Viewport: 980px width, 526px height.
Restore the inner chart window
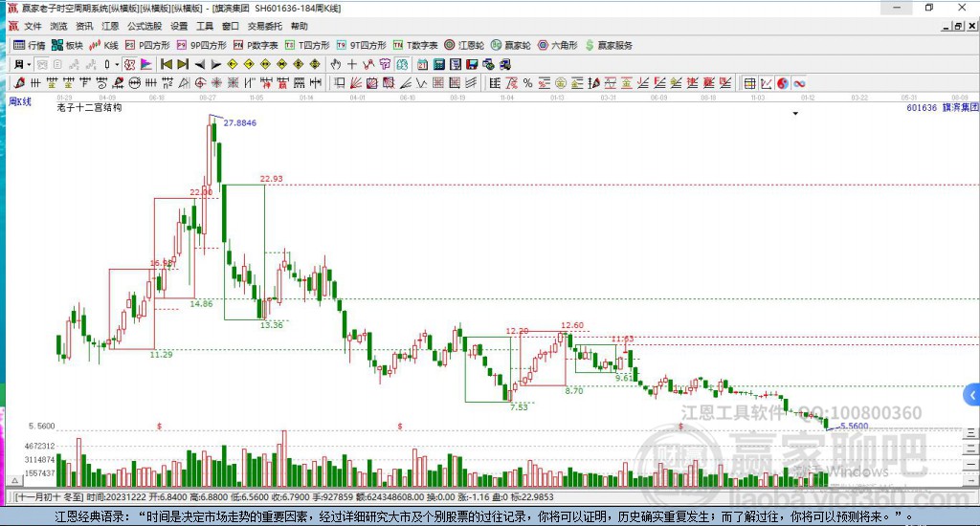click(x=959, y=26)
